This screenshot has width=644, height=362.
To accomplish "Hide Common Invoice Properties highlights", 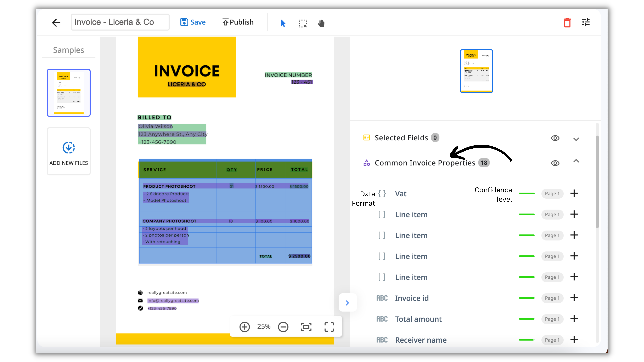I will tap(555, 163).
